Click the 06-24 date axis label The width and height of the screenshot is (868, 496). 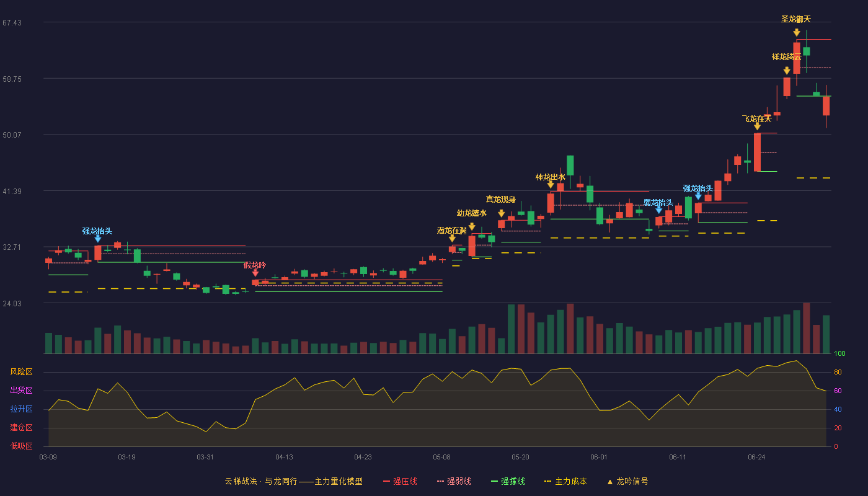tap(756, 457)
